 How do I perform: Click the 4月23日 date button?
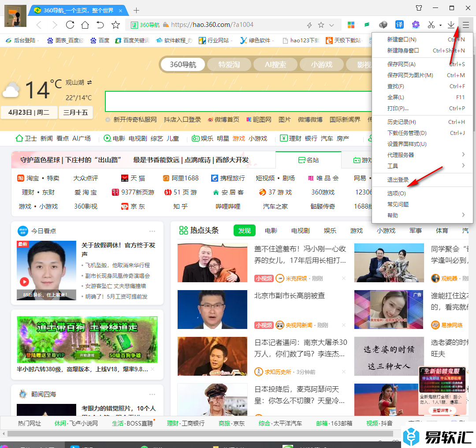tap(29, 112)
